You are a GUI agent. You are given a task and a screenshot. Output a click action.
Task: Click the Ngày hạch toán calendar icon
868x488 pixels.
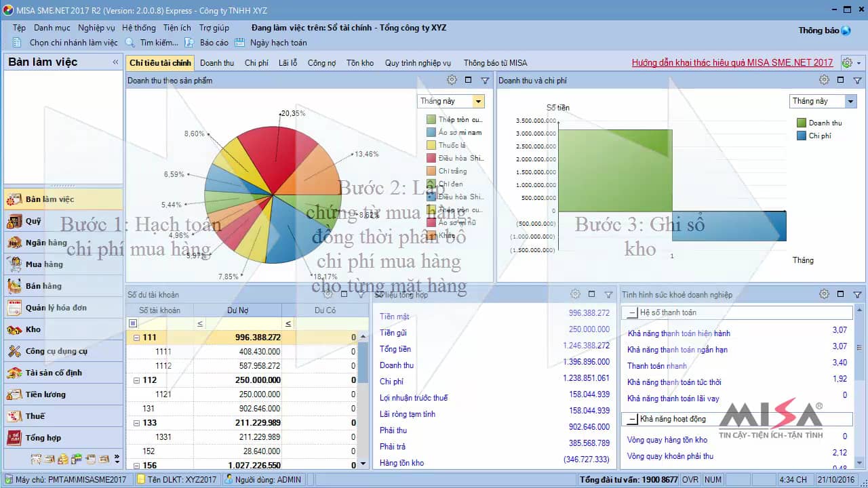pos(239,43)
